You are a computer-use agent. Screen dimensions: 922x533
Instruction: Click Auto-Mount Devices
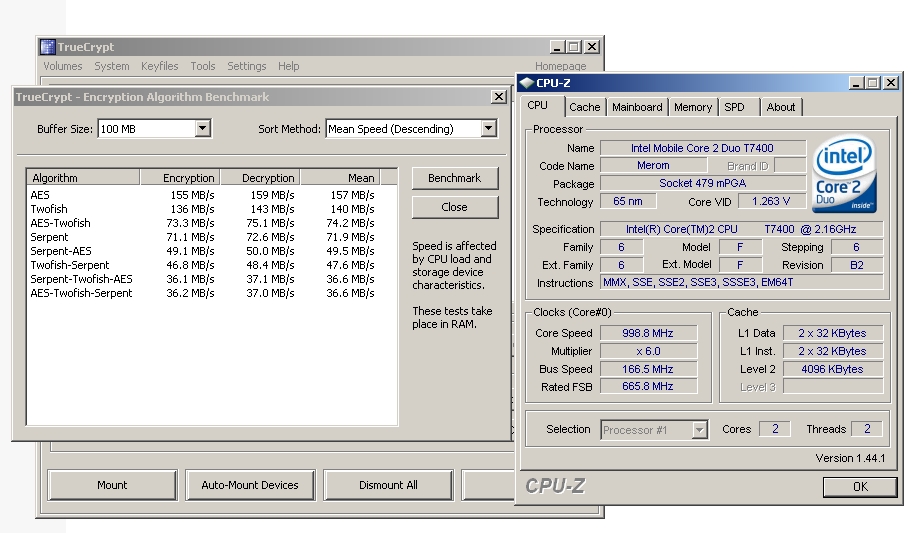tap(250, 485)
